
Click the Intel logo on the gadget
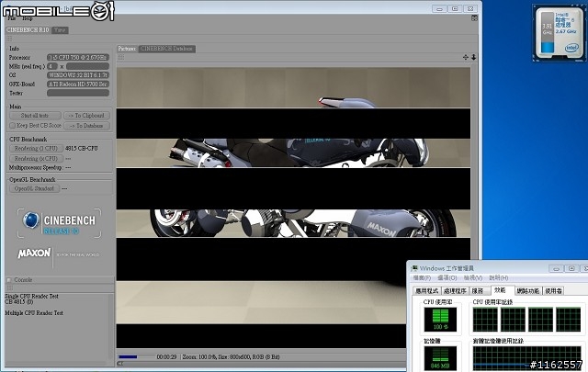click(571, 48)
